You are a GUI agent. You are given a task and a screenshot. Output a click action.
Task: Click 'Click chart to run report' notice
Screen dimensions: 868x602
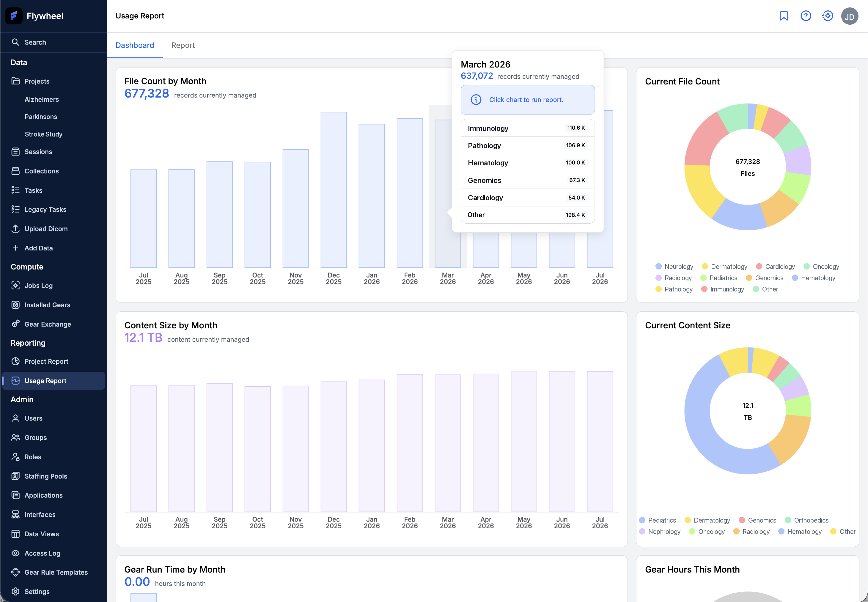528,100
